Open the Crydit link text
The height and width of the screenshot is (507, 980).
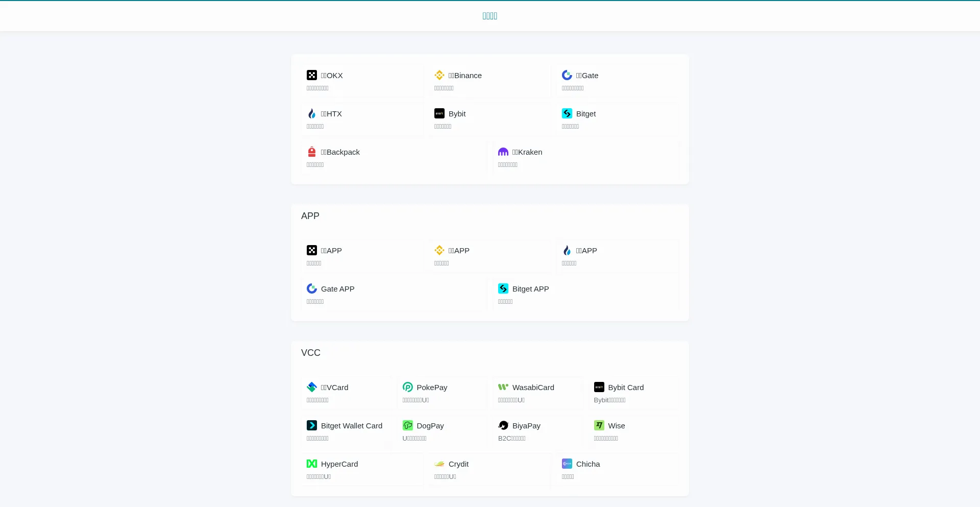coord(458,464)
